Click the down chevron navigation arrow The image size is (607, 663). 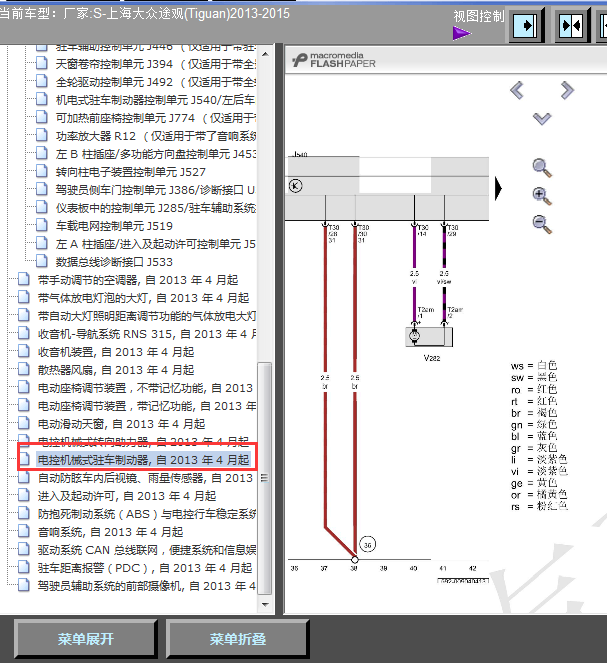tap(542, 118)
